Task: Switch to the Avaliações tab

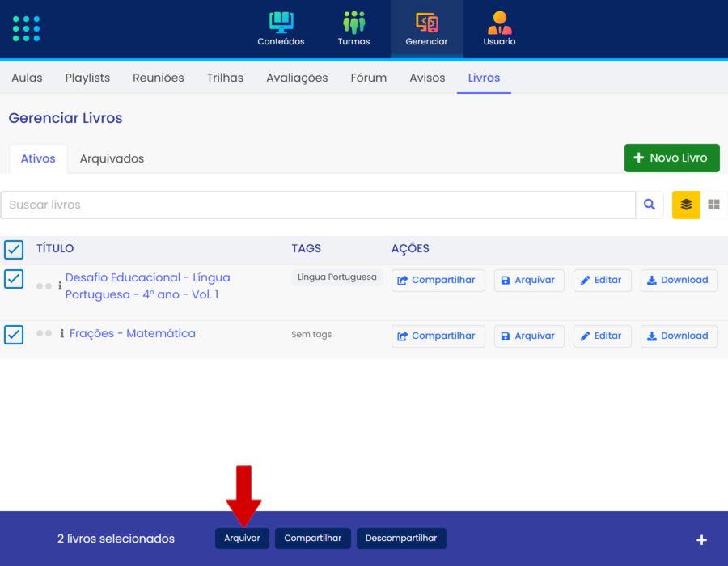Action: [x=297, y=78]
